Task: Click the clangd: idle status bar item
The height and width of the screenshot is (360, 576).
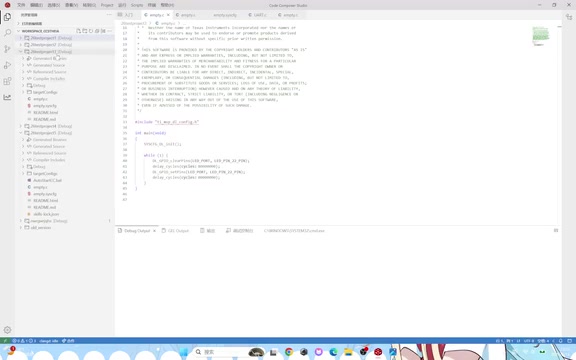Action: pos(48,341)
